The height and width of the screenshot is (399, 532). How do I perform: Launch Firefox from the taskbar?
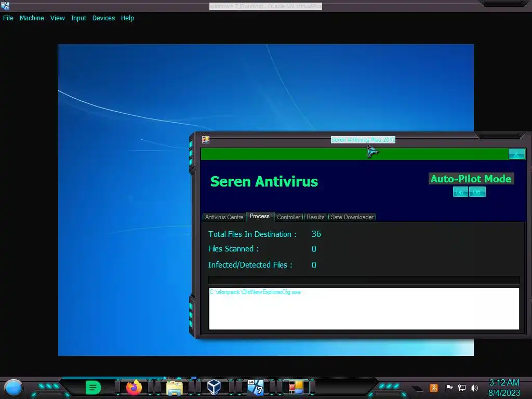click(x=134, y=388)
